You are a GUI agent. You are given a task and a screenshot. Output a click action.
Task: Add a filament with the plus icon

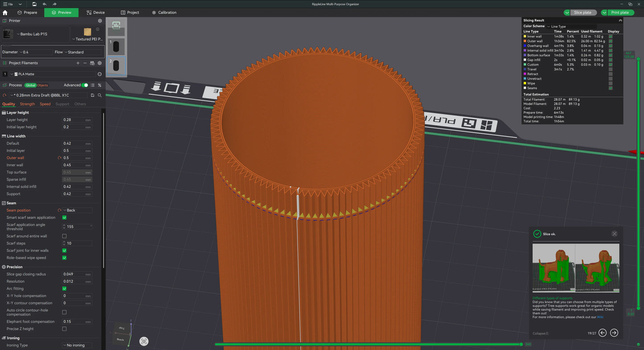pyautogui.click(x=78, y=63)
